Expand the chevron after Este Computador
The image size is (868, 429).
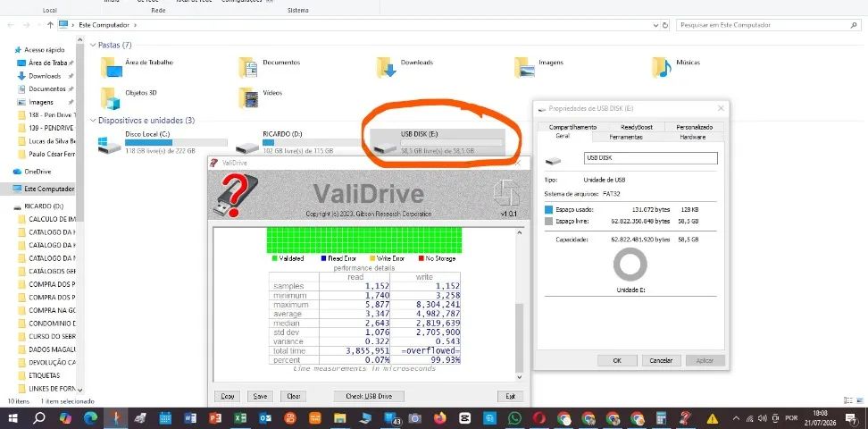(135, 25)
